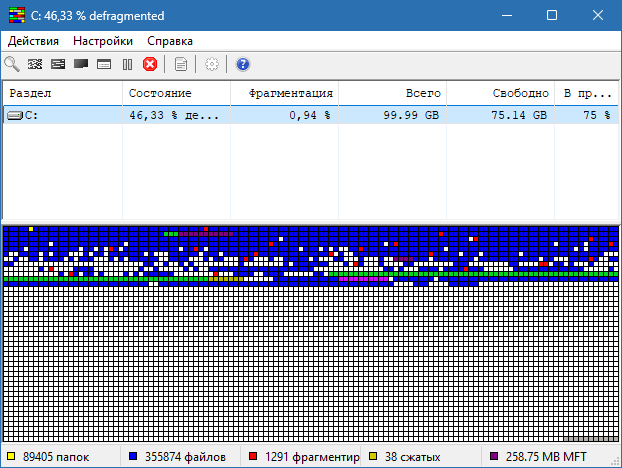This screenshot has height=468, width=622.
Task: Click the status cell '46,33 % де...'
Action: (174, 115)
